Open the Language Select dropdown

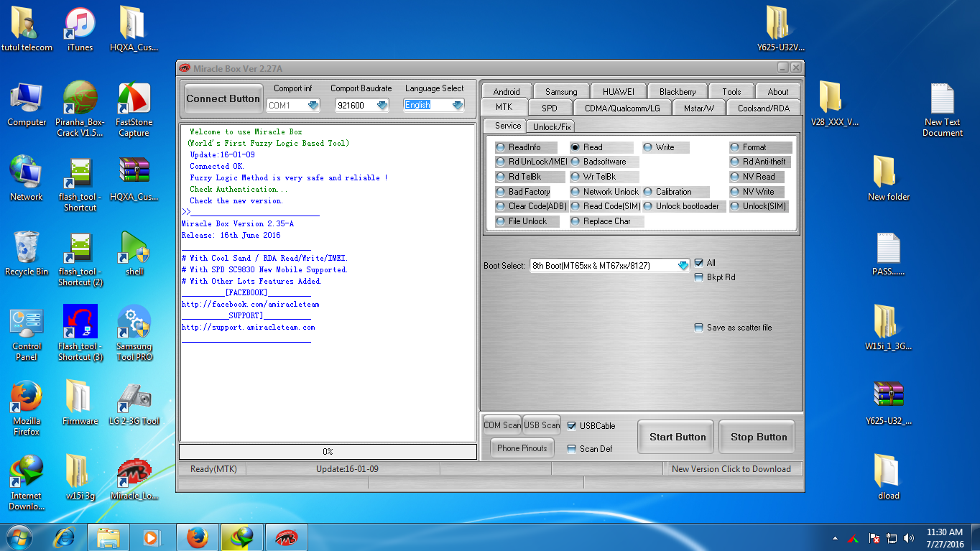point(458,105)
